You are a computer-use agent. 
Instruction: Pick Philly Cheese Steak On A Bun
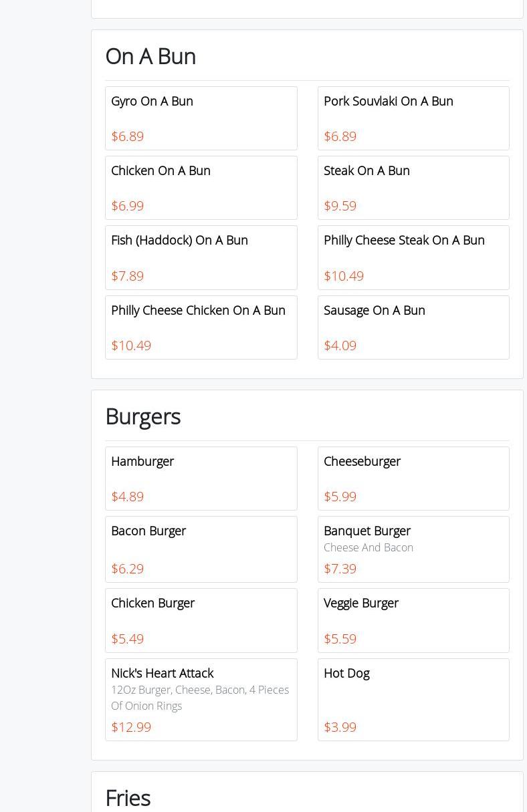tap(413, 257)
